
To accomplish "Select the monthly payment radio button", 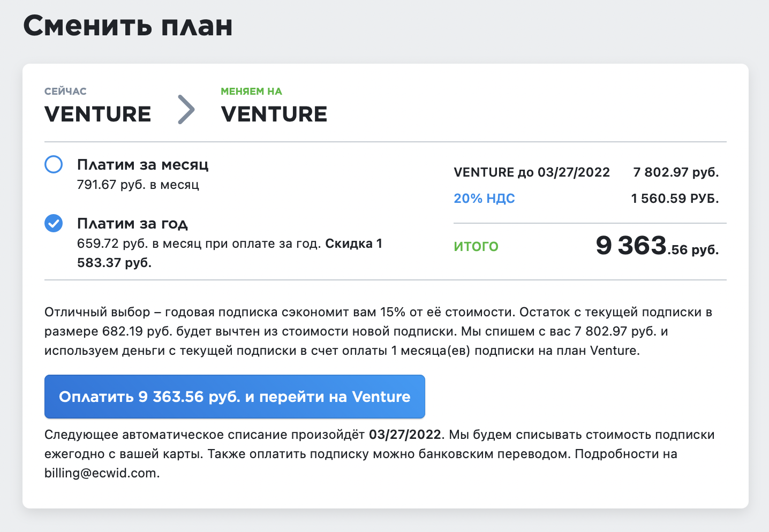I will click(54, 164).
